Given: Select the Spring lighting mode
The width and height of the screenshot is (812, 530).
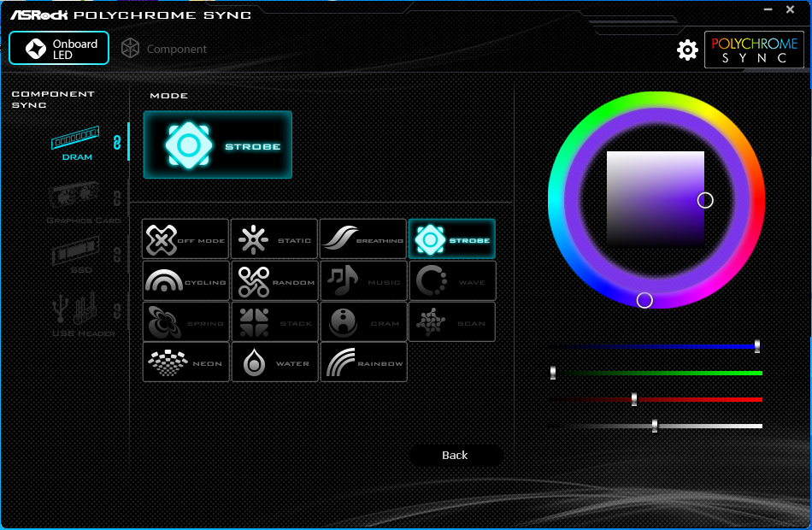Looking at the screenshot, I should pos(185,321).
